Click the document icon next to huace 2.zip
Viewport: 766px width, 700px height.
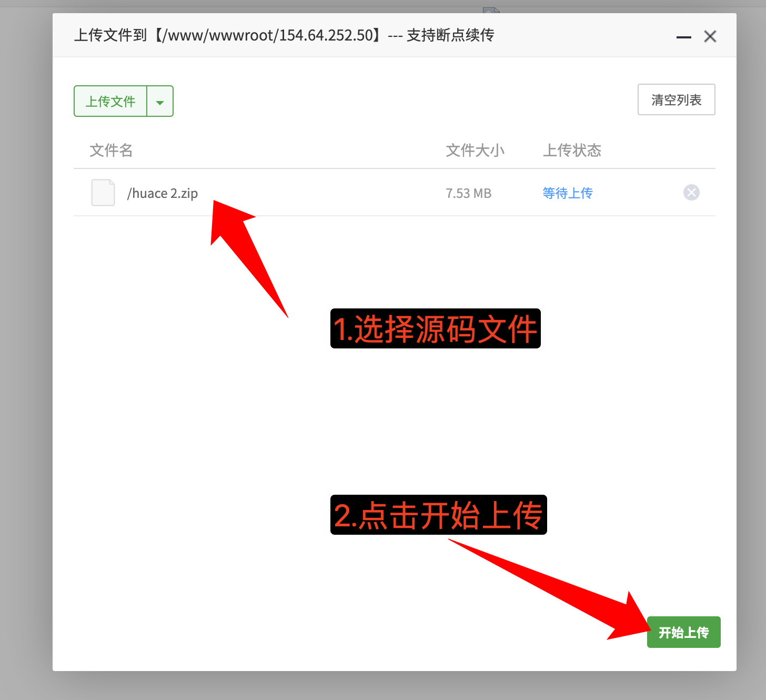click(103, 193)
